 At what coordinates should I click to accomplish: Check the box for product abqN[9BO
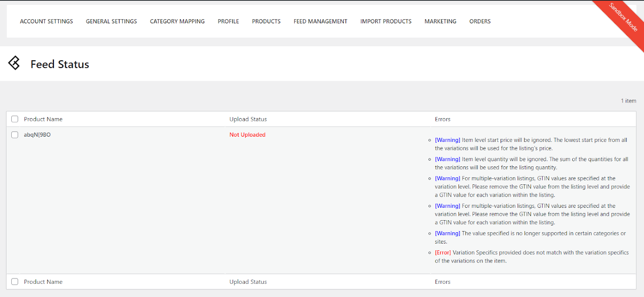coord(15,135)
